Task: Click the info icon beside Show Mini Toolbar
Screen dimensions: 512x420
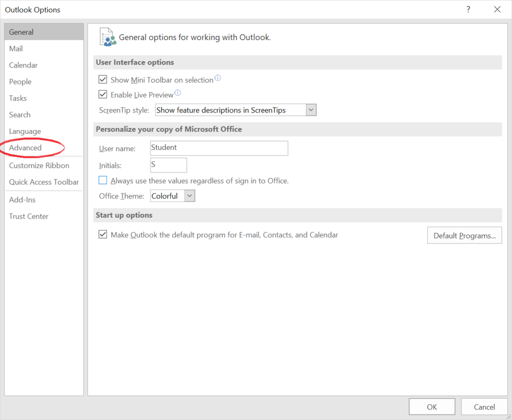Action: tap(218, 78)
